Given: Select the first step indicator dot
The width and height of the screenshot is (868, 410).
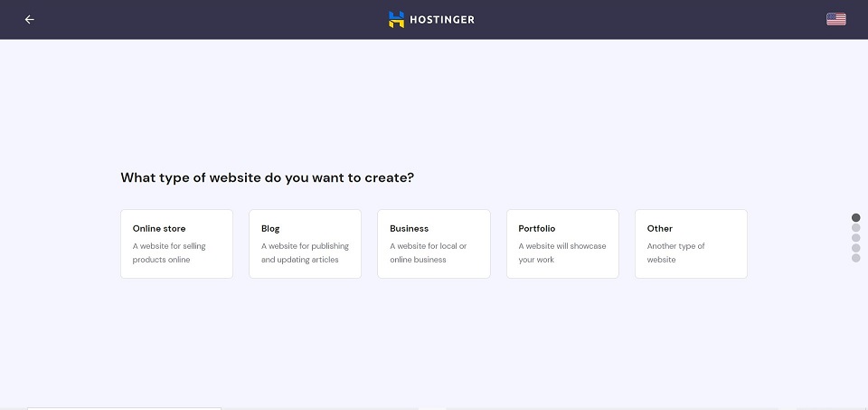Looking at the screenshot, I should coord(856,218).
